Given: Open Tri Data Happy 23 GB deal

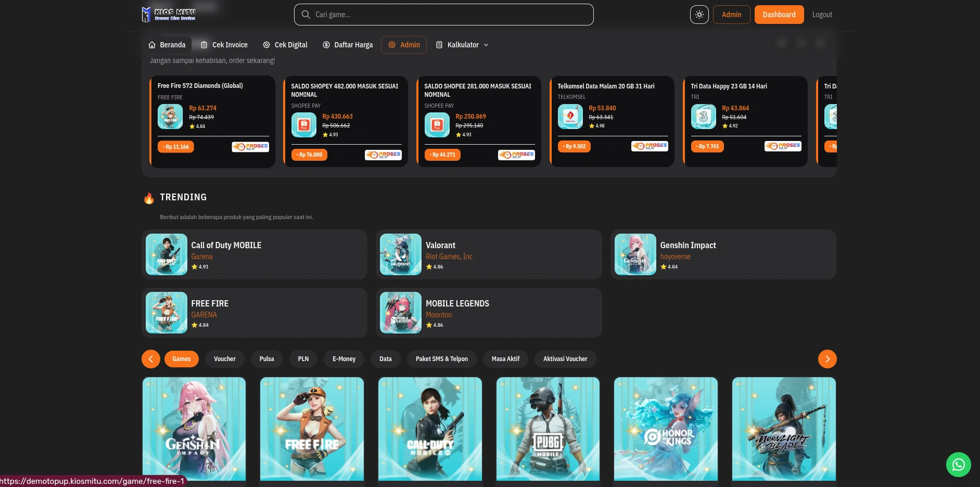Looking at the screenshot, I should pyautogui.click(x=745, y=121).
